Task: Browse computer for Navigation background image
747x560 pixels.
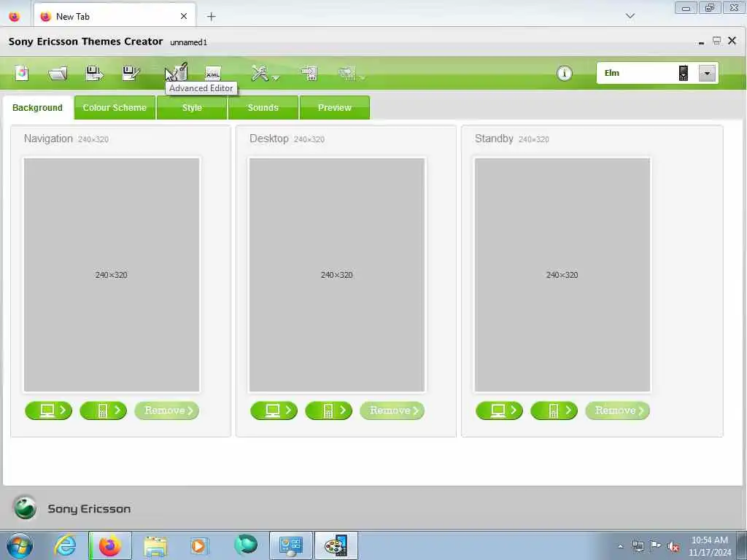Action: click(49, 411)
